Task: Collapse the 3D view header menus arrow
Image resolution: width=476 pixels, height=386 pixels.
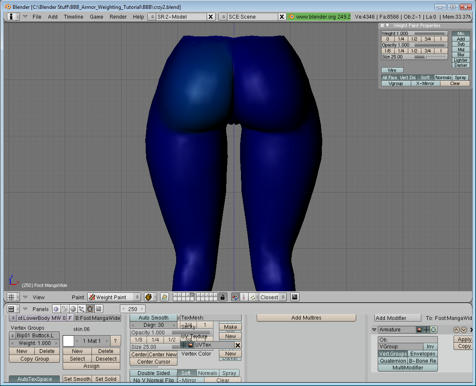Action: click(25, 297)
